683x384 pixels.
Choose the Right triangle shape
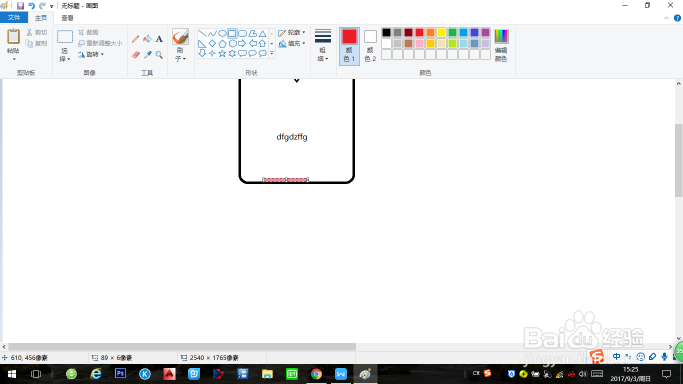coord(202,44)
